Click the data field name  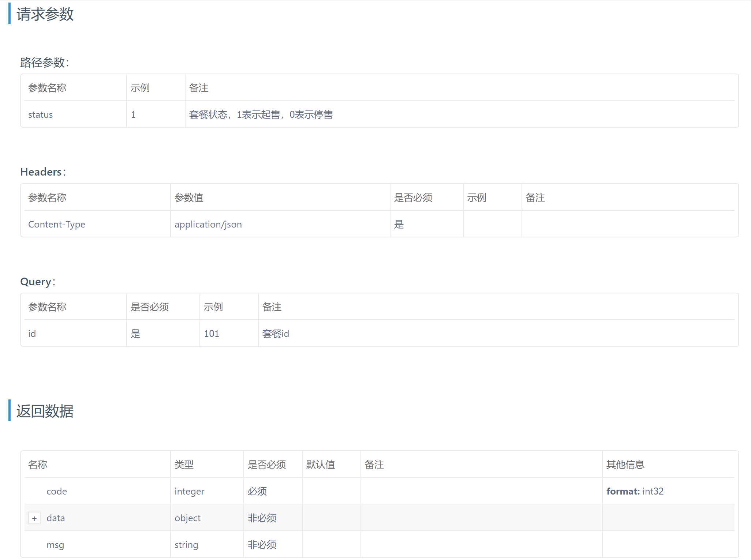tap(56, 518)
